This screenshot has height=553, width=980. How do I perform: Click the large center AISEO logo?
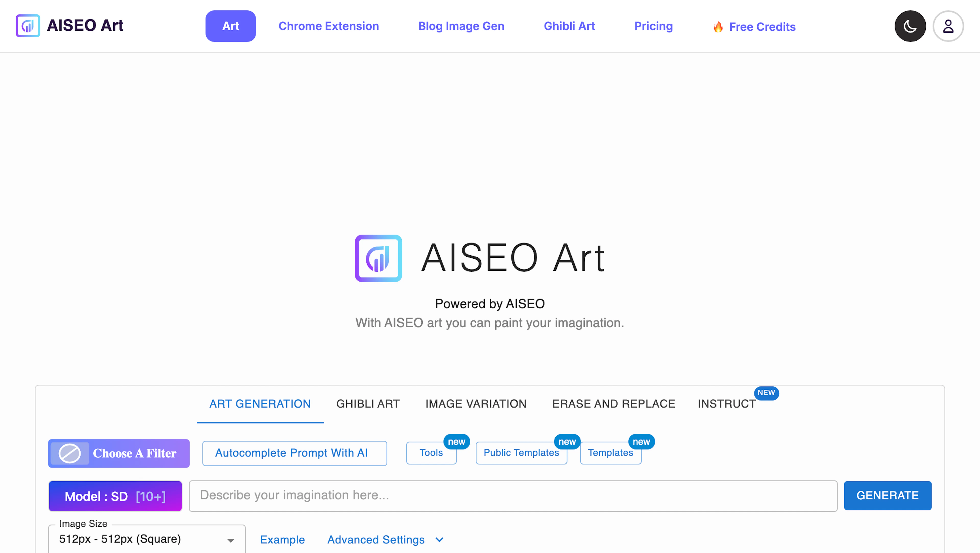378,258
